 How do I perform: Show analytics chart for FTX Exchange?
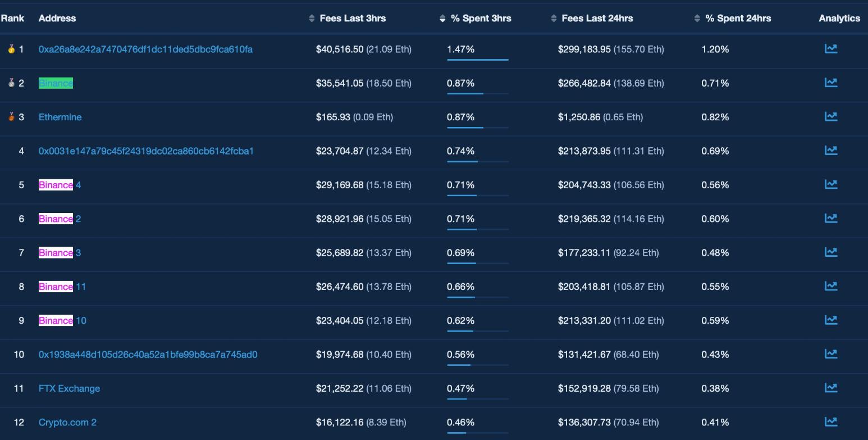coord(831,388)
